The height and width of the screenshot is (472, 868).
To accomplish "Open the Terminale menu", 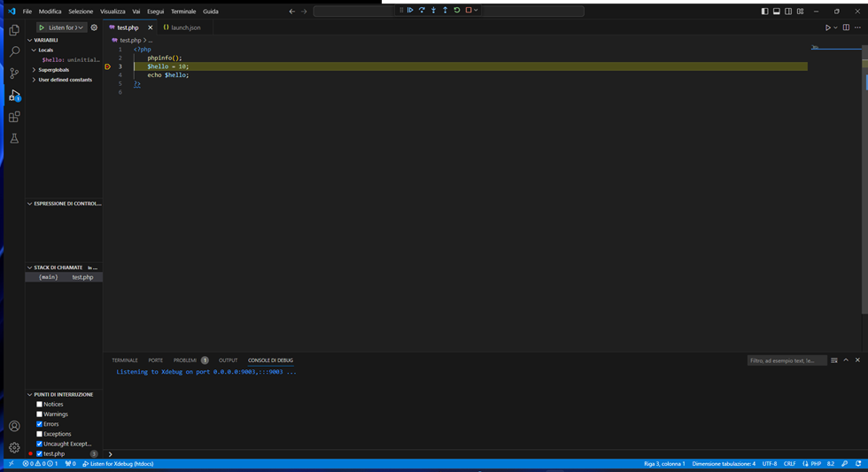I will 183,11.
